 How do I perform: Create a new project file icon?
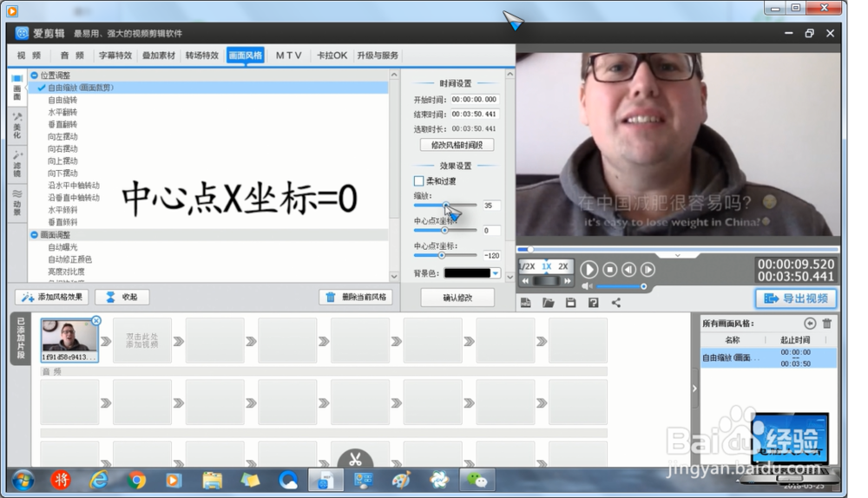pos(526,303)
